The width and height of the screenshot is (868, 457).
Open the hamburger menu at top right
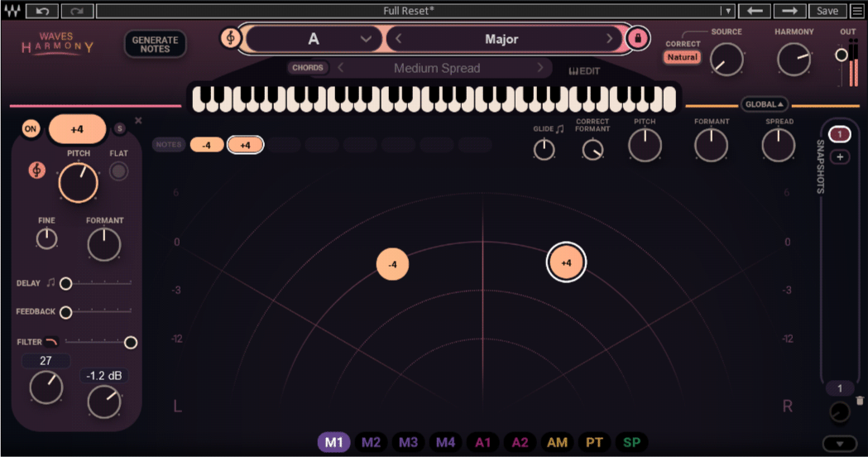[857, 11]
